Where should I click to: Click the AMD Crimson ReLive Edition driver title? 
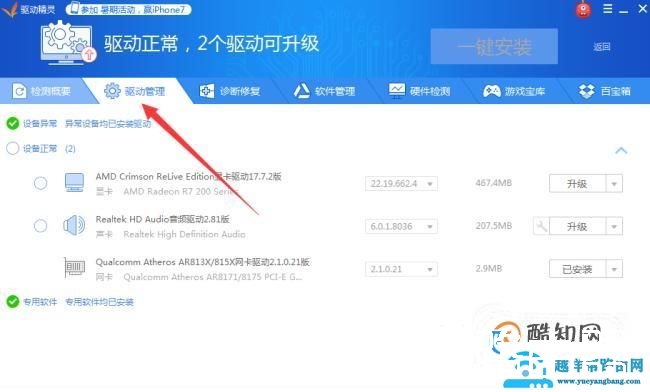pos(189,177)
